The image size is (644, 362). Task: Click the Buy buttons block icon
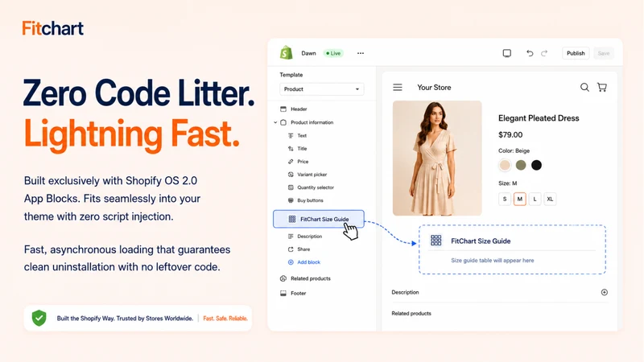(x=291, y=200)
